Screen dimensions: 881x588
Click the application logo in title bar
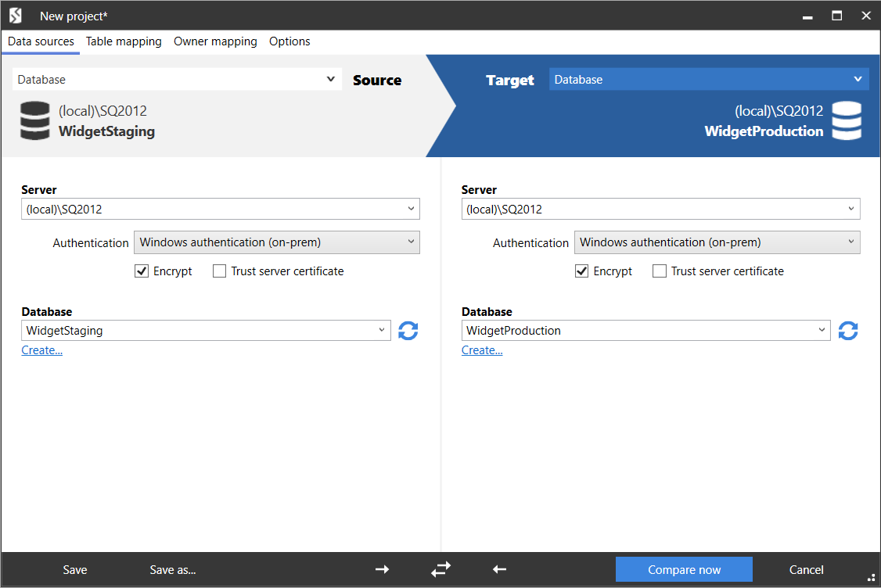click(16, 16)
